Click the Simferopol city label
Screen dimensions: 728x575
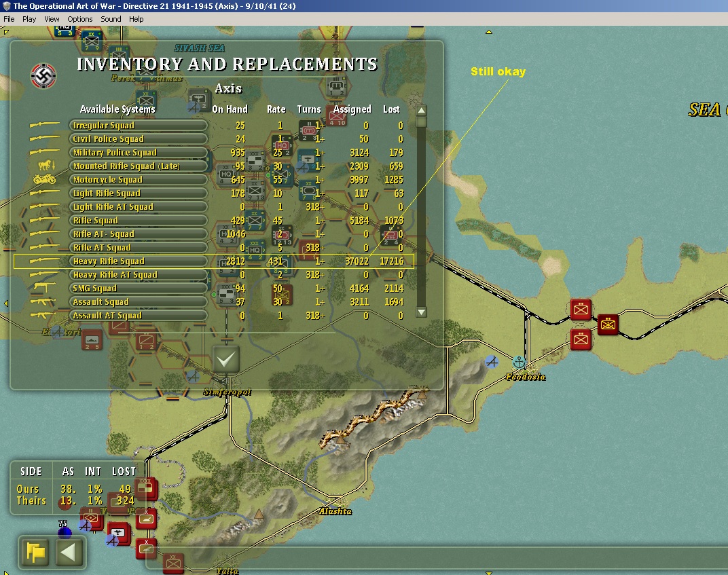(x=227, y=392)
